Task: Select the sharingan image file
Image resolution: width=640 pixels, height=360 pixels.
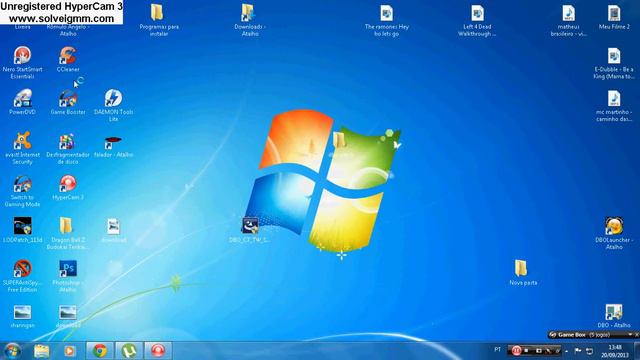Action: point(22,316)
